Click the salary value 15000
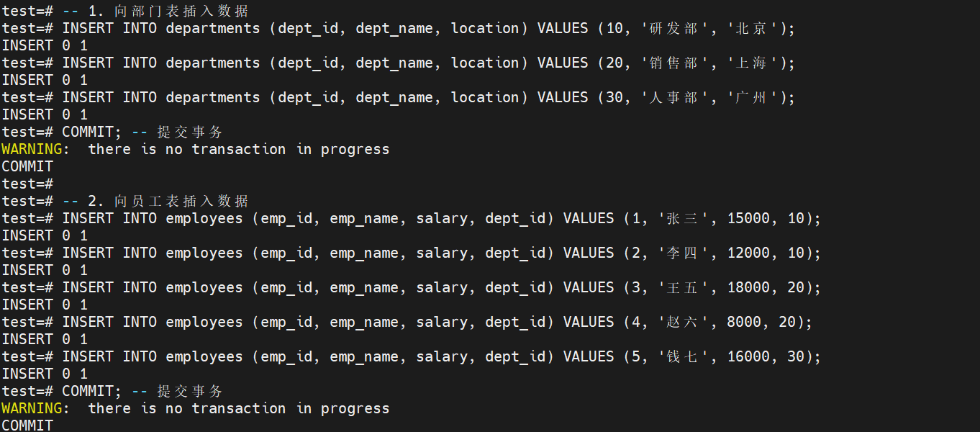 point(748,219)
